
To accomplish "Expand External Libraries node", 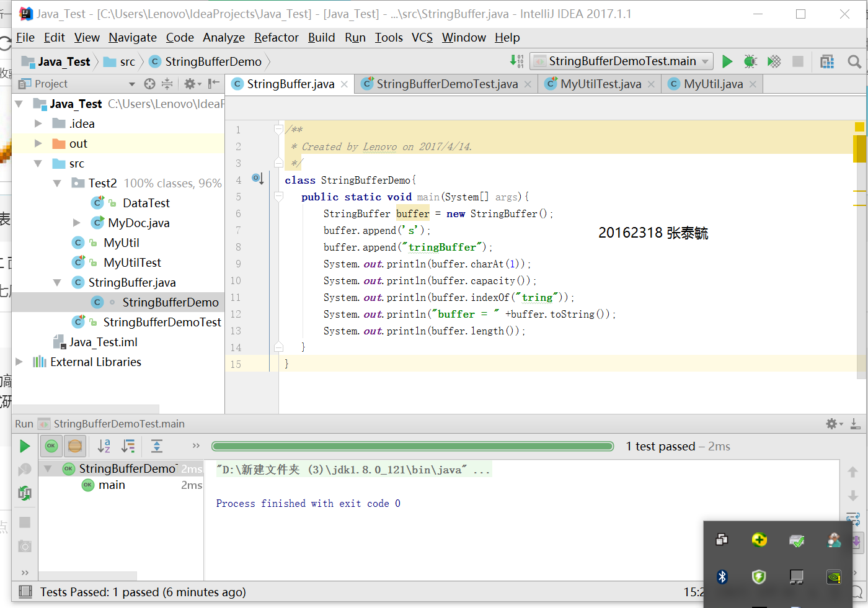I will (19, 362).
